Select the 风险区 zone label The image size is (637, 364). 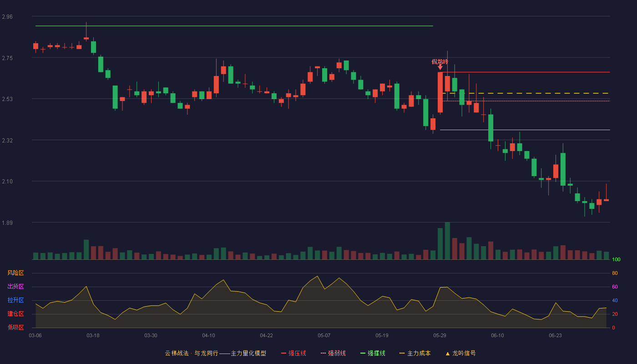coord(15,273)
